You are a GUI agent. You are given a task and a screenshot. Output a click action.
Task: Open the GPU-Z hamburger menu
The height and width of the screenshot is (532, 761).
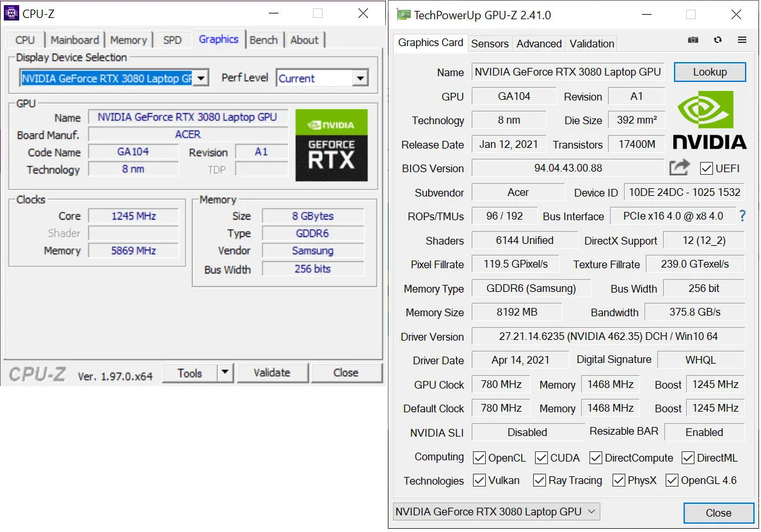point(742,40)
